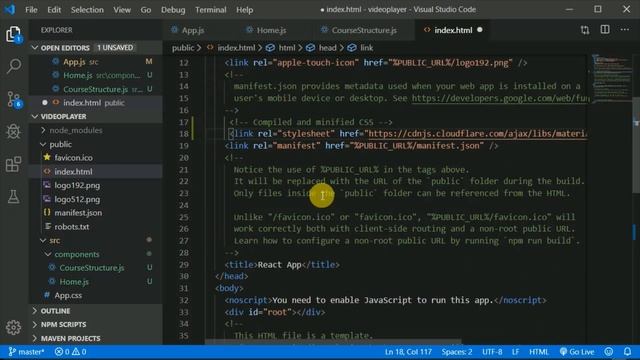Viewport: 640px width, 360px height.
Task: Click the VS Code logo icon
Action: [9, 9]
